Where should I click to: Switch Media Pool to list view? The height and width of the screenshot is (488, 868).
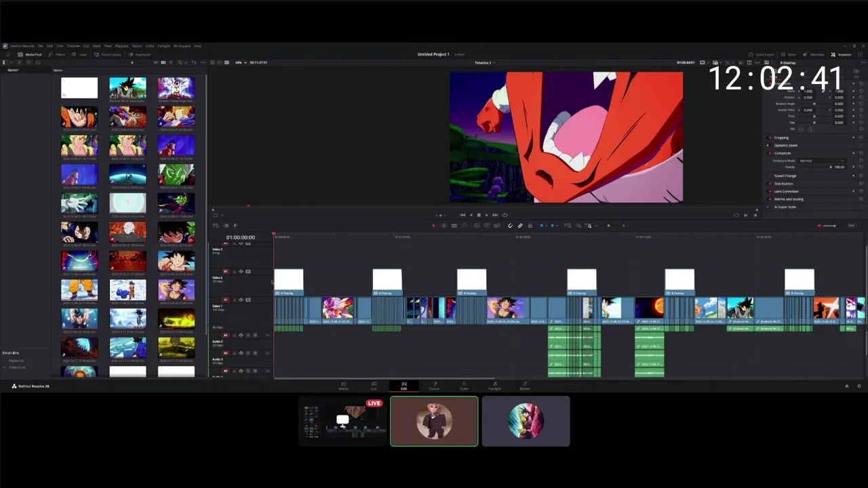pos(170,62)
